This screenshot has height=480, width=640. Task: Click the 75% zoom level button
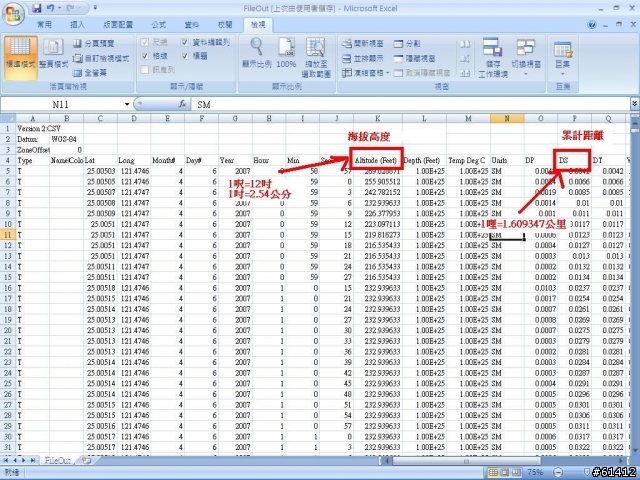pos(535,473)
